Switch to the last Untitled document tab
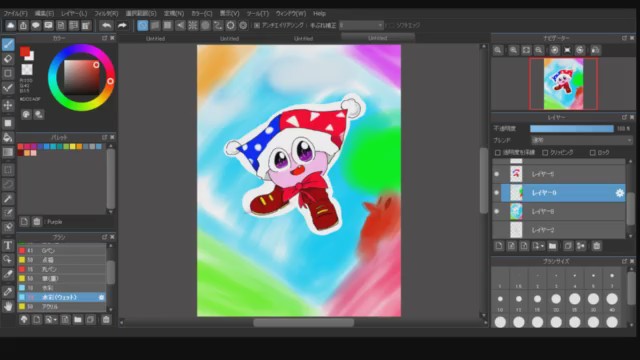 378,38
